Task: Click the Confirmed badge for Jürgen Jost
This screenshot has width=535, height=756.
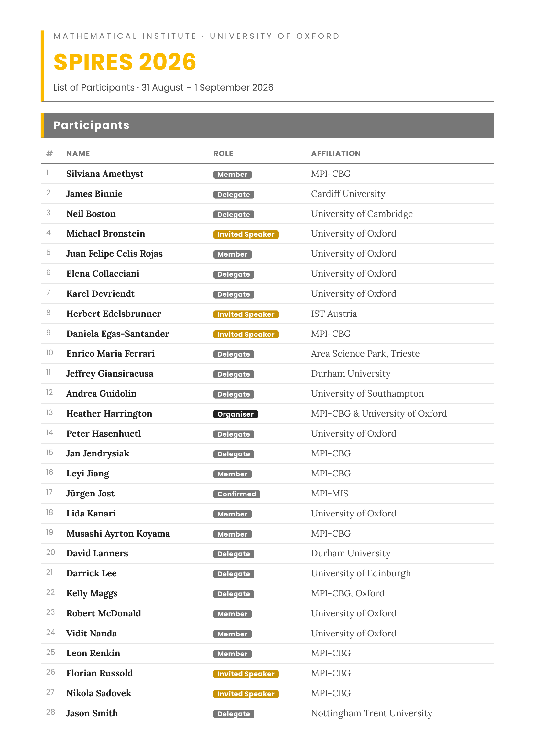Action: click(236, 494)
